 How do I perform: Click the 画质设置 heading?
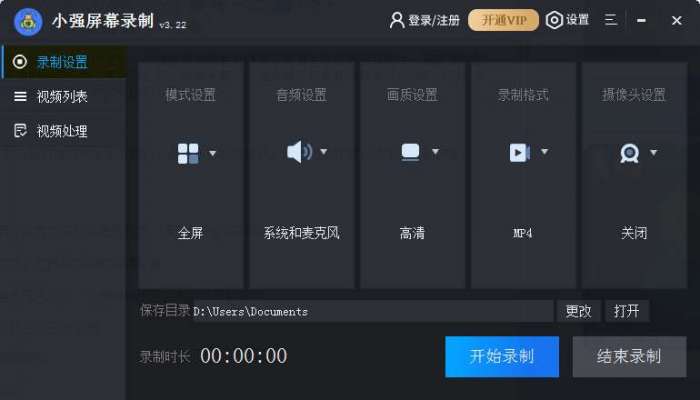tap(412, 95)
